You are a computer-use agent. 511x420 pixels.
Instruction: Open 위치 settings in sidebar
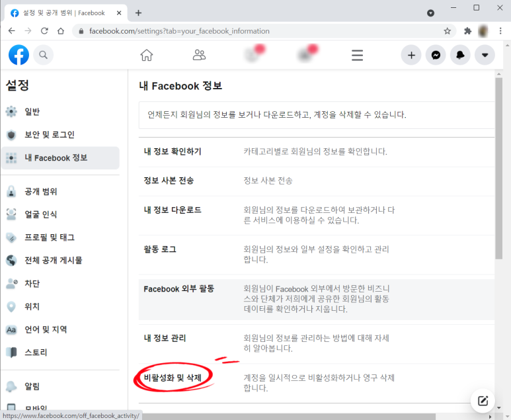point(60,306)
